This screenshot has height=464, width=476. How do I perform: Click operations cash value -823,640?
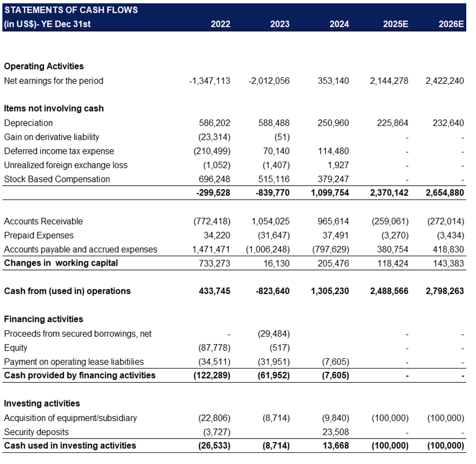[272, 291]
